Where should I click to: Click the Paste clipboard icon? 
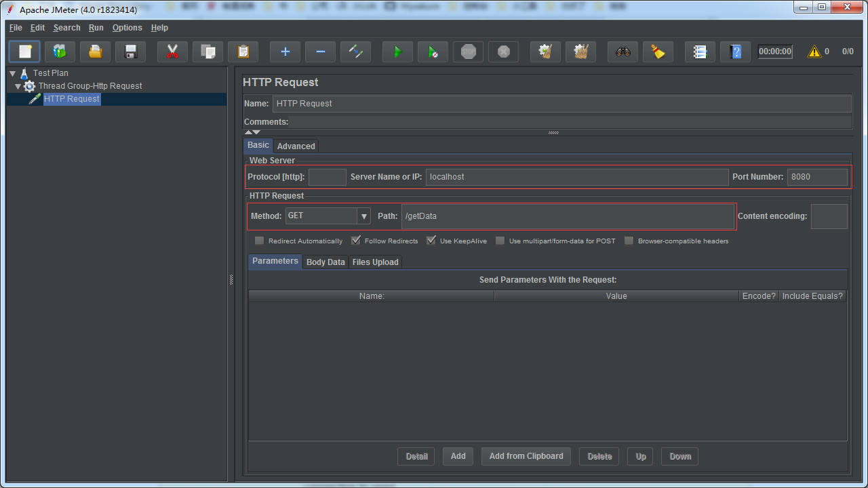coord(243,52)
